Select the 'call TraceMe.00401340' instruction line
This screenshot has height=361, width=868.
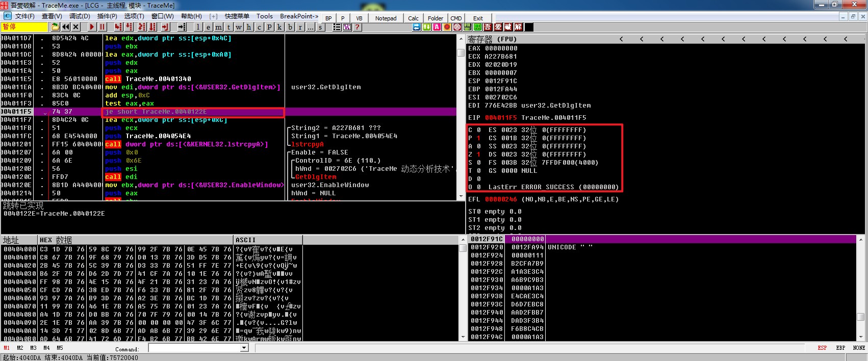(x=148, y=79)
